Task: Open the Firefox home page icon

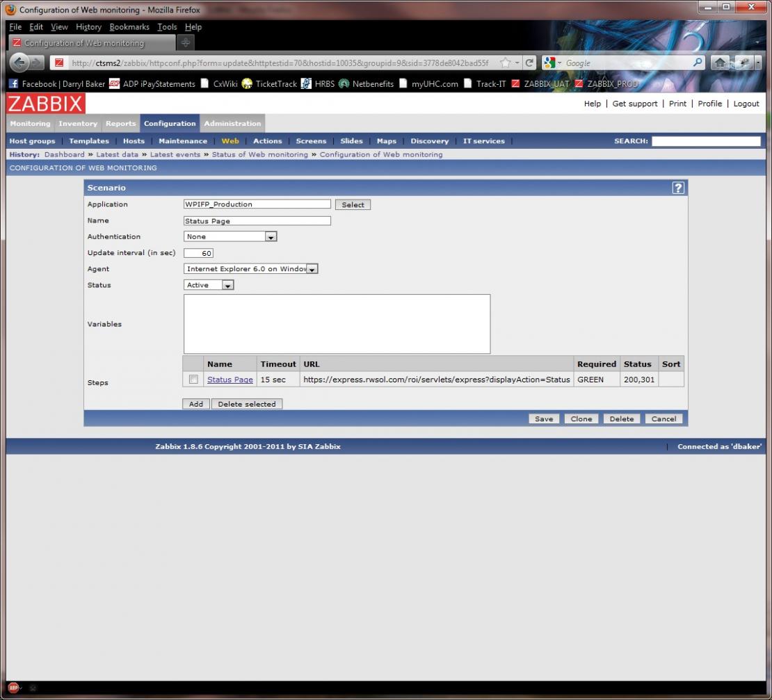Action: [x=720, y=63]
